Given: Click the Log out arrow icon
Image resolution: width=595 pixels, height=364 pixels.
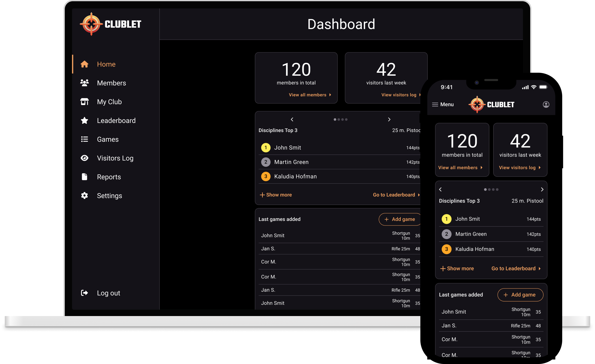Looking at the screenshot, I should 84,293.
